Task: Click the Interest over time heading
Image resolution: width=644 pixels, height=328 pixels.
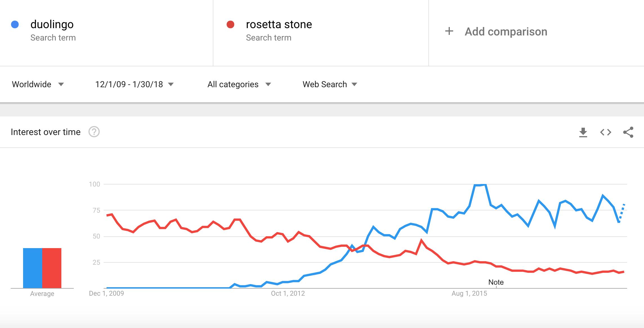Action: pos(46,132)
